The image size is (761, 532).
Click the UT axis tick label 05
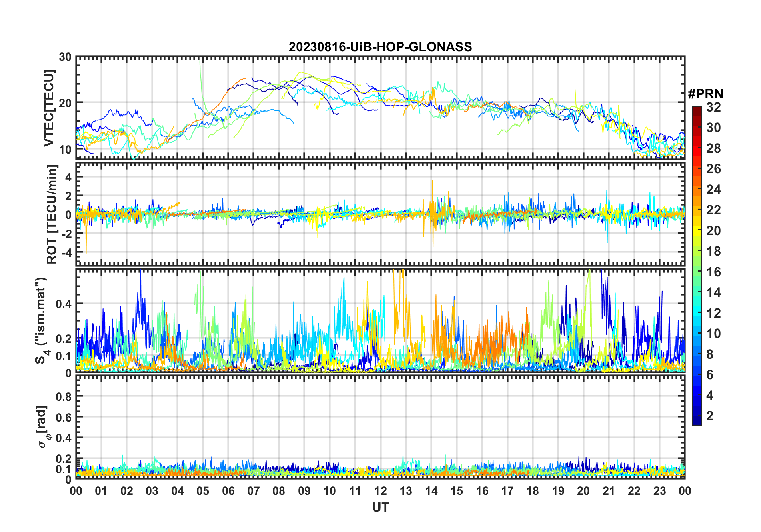[203, 491]
